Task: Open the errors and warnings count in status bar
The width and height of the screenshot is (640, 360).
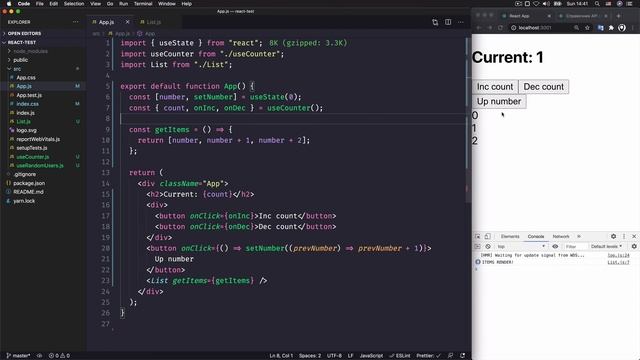Action: [59, 356]
